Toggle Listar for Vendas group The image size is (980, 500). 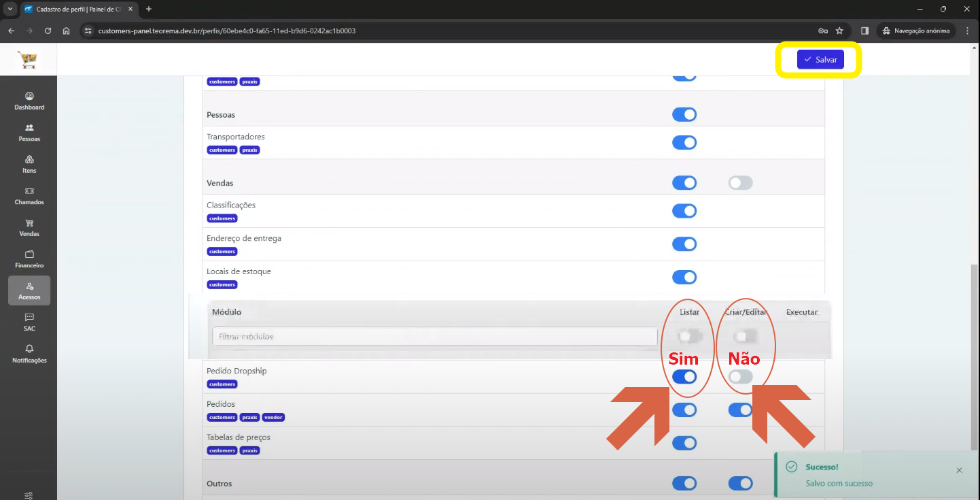pyautogui.click(x=684, y=182)
